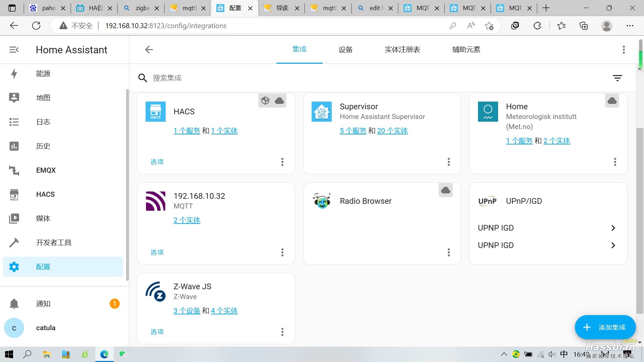Open Windows taskbar search
The height and width of the screenshot is (362, 644).
pyautogui.click(x=28, y=354)
